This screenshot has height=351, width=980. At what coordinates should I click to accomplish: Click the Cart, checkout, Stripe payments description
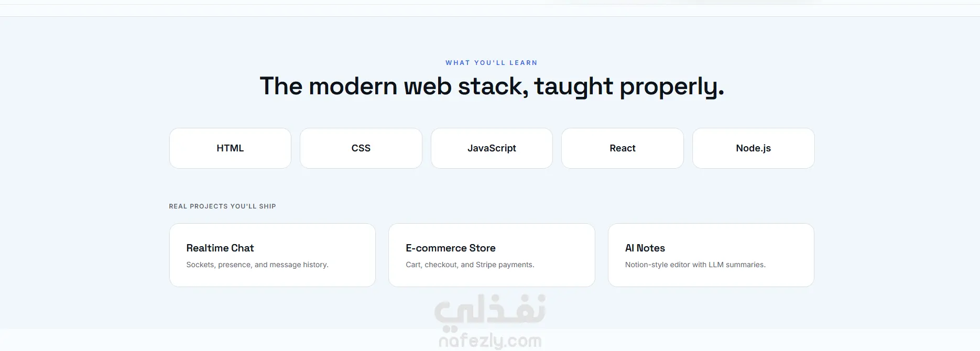(470, 265)
